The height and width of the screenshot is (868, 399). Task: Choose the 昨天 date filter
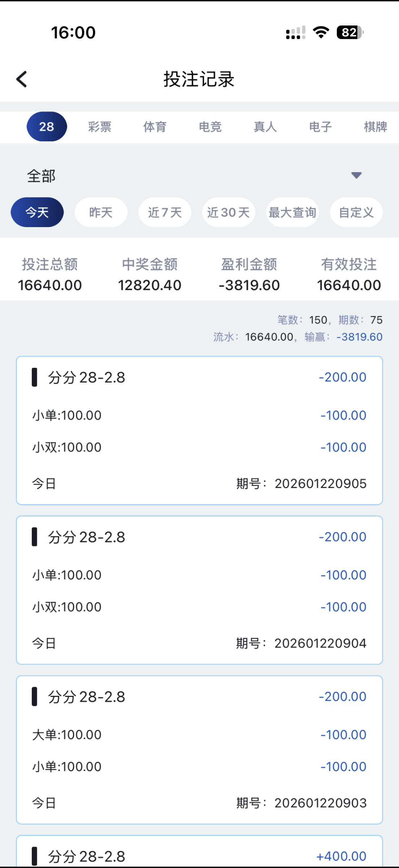(x=101, y=212)
